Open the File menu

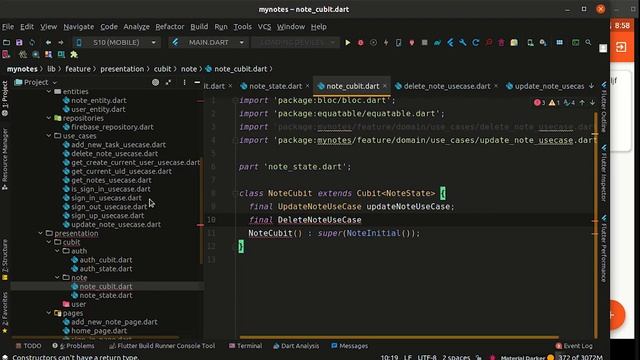pos(8,27)
